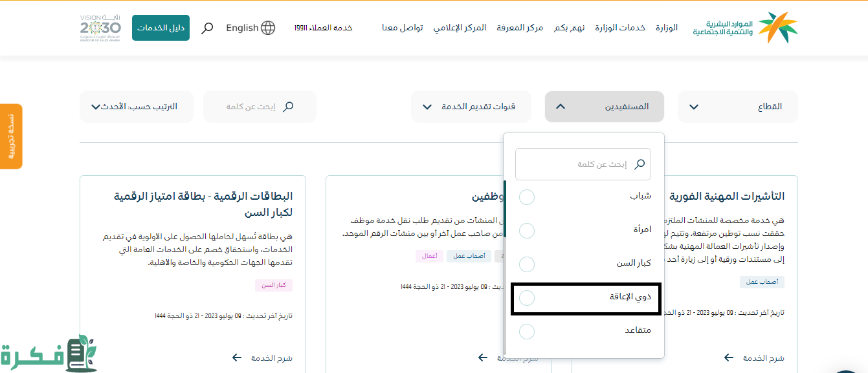Tick the ذوي الإعاقة option
Screen dimensions: 868x373
[527, 297]
